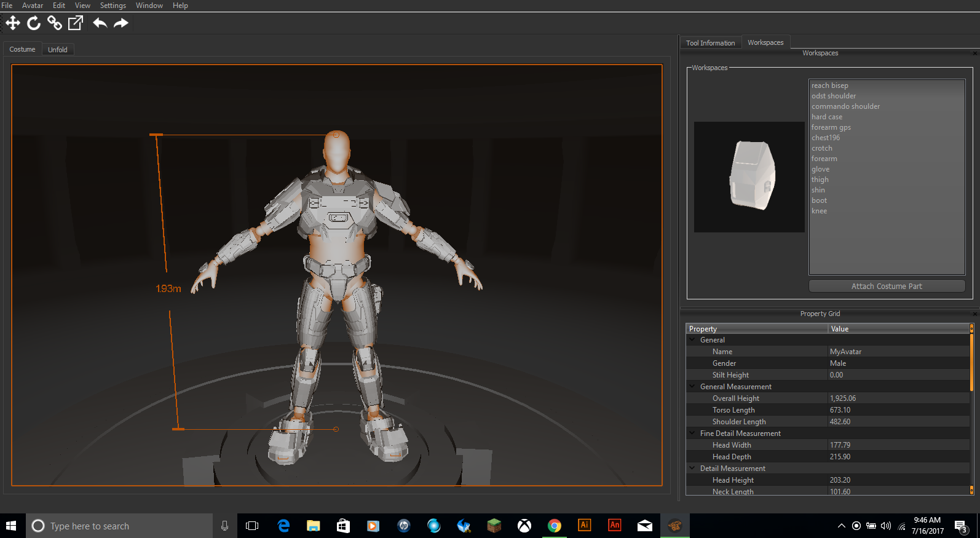Image resolution: width=980 pixels, height=538 pixels.
Task: Select 'commando shoulder' workspace entry
Action: pyautogui.click(x=845, y=106)
